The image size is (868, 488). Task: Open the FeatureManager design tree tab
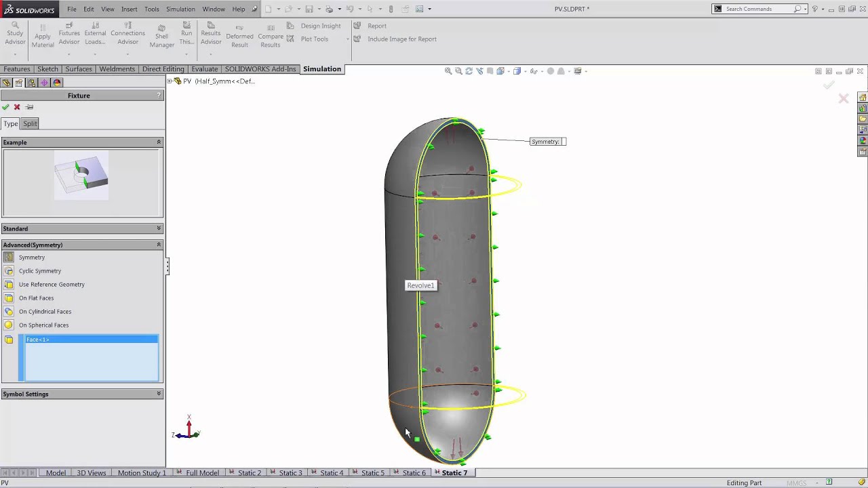pyautogui.click(x=7, y=83)
